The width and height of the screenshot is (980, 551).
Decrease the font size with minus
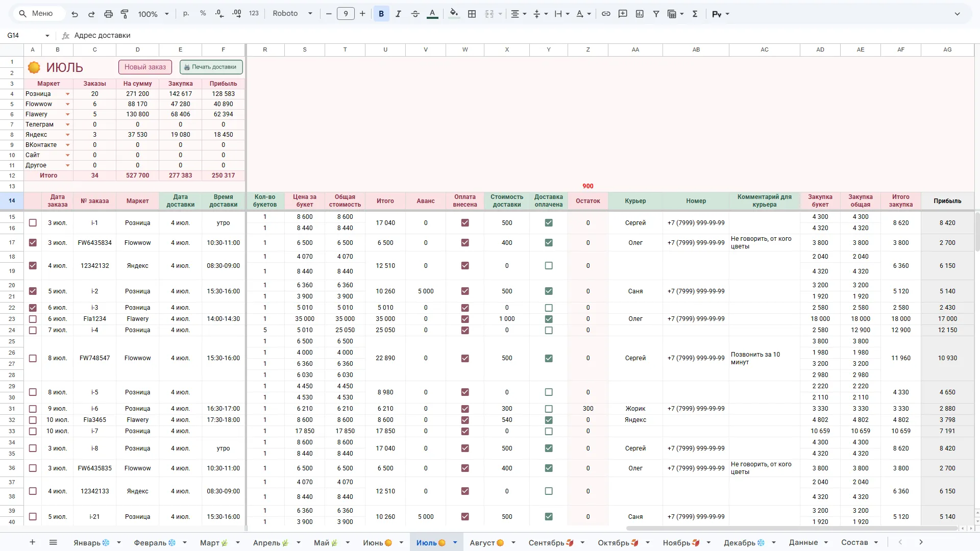(329, 14)
